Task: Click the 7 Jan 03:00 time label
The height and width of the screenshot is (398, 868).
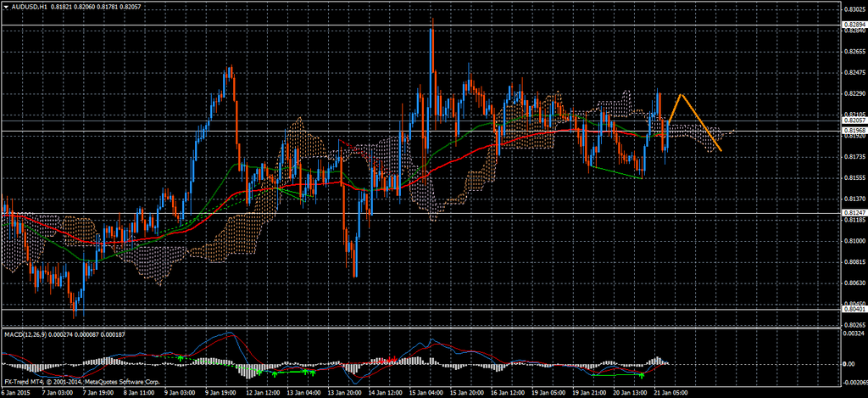Action: [x=58, y=393]
